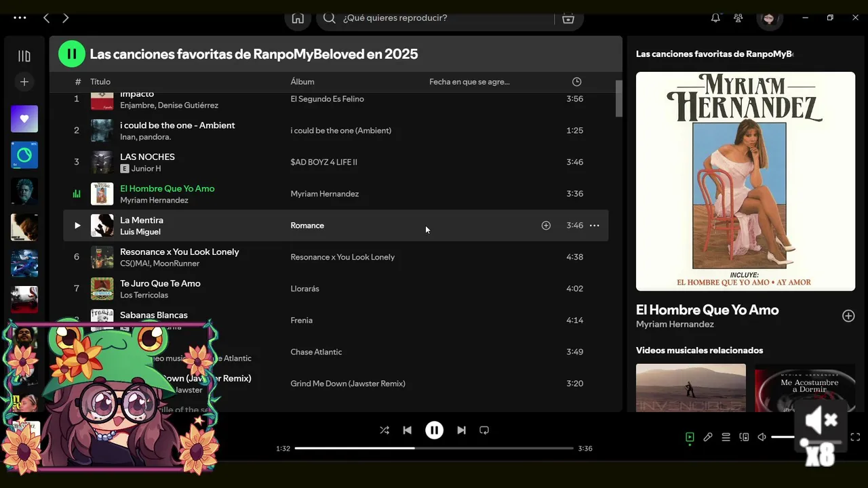Sort by Álbum column header

coord(302,82)
